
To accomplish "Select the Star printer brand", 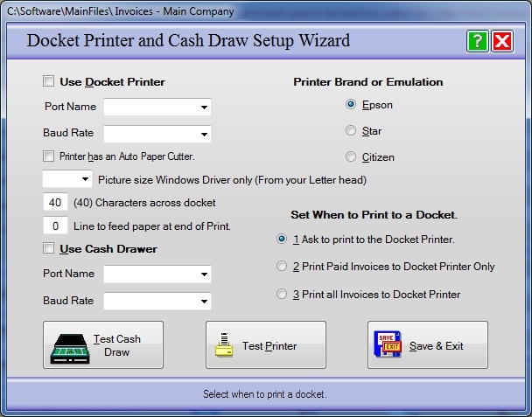I will (351, 130).
